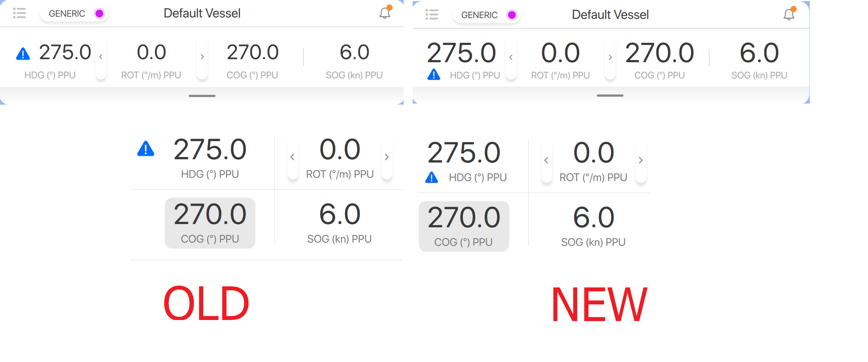This screenshot has width=868, height=362.
Task: Select the 6.0 SOG reading in the OLD top bar
Action: coord(354,52)
